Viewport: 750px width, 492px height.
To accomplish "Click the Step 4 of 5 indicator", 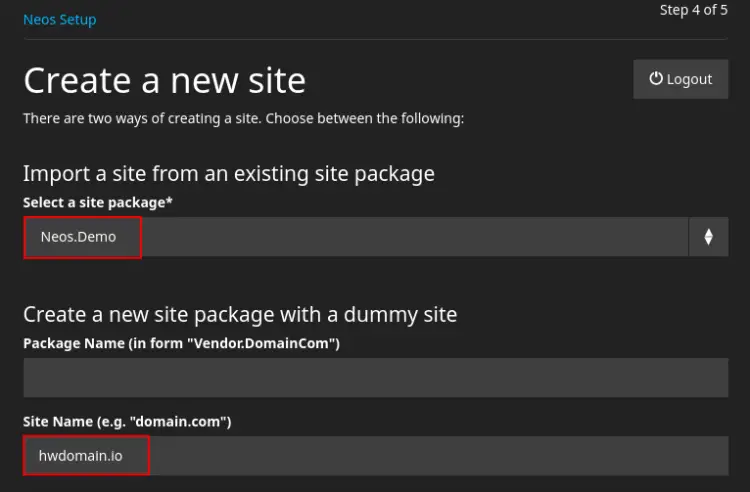I will (694, 10).
